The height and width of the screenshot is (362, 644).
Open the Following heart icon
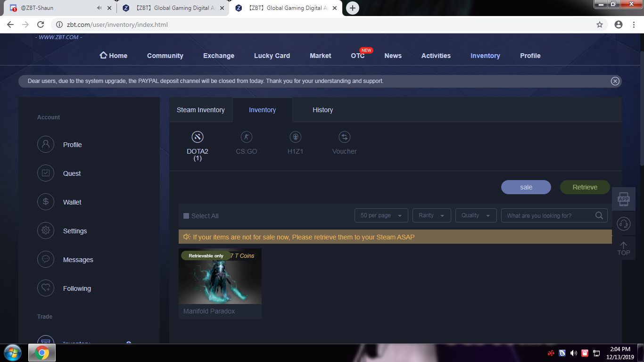tap(46, 288)
